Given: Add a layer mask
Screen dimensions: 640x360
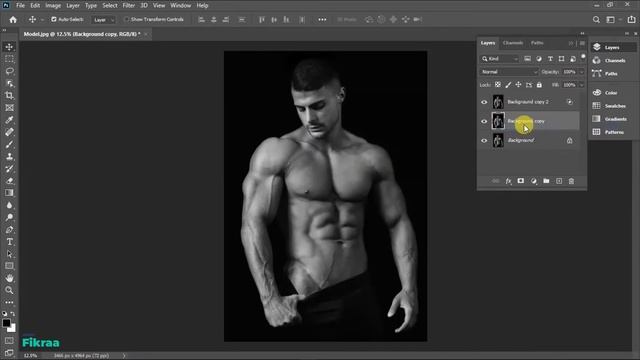Looking at the screenshot, I should tap(521, 181).
